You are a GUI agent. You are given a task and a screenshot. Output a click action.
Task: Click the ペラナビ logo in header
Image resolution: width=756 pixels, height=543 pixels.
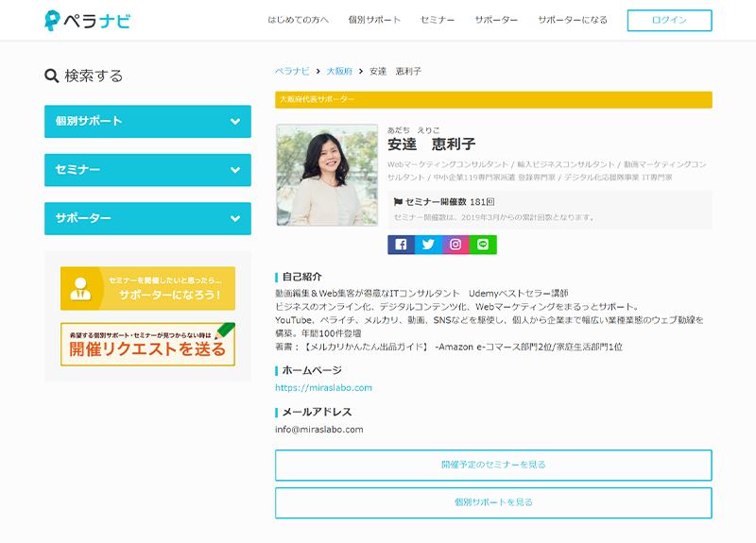point(88,20)
